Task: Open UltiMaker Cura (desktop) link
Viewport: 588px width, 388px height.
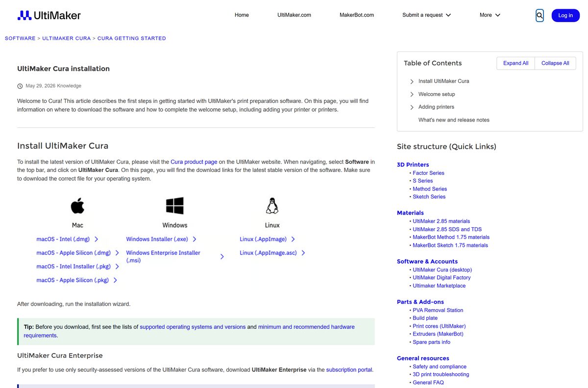Action: pyautogui.click(x=442, y=269)
